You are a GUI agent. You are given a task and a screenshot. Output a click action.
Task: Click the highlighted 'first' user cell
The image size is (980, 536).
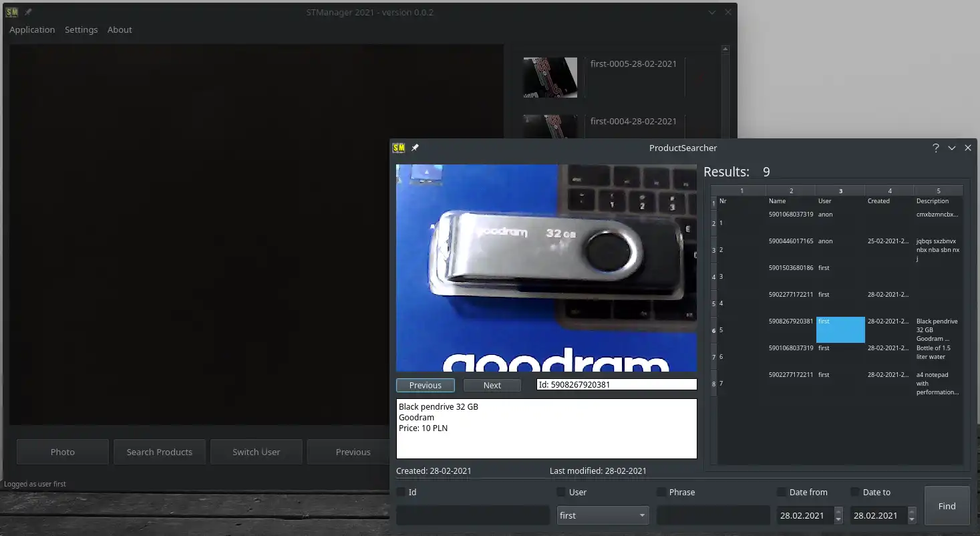click(840, 329)
